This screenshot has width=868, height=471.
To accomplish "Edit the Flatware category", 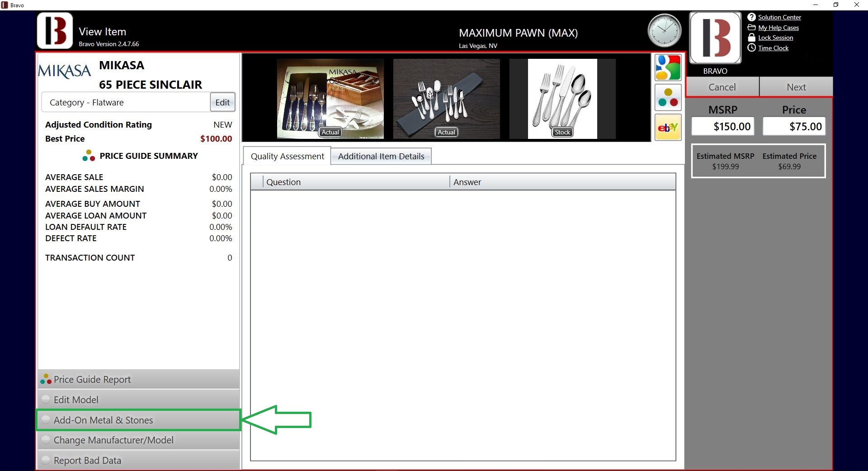I will tap(222, 102).
